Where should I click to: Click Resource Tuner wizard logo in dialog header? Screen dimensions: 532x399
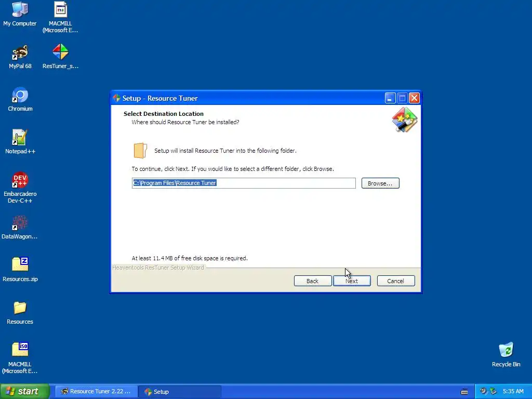(404, 119)
